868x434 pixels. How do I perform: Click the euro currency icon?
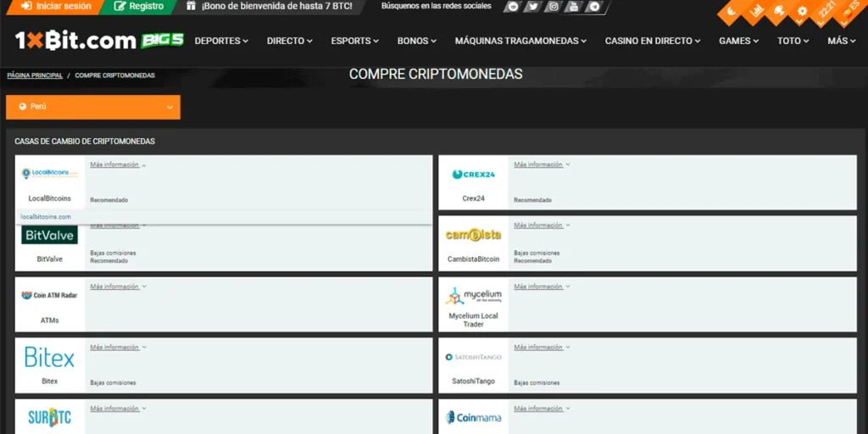tap(732, 12)
